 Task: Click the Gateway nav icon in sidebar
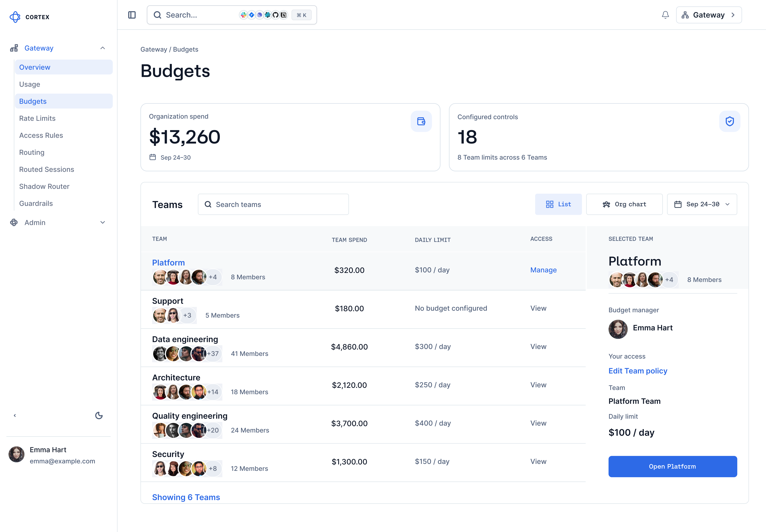[14, 48]
